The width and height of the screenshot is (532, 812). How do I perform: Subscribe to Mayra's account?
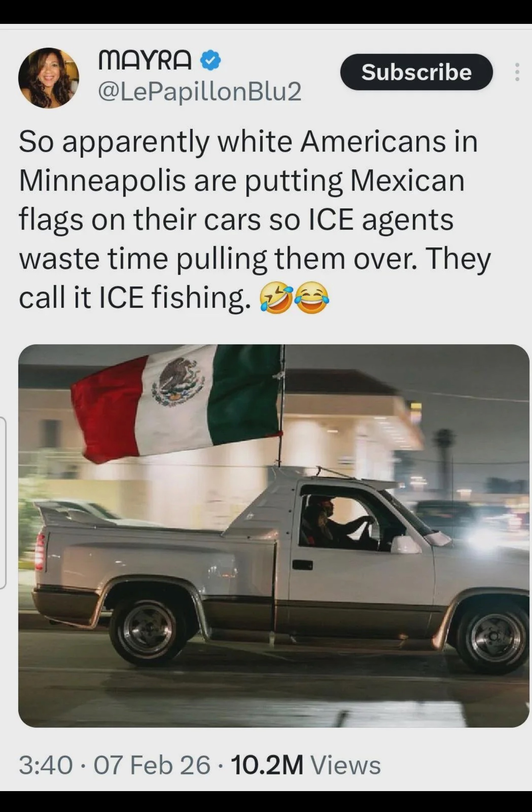click(416, 72)
